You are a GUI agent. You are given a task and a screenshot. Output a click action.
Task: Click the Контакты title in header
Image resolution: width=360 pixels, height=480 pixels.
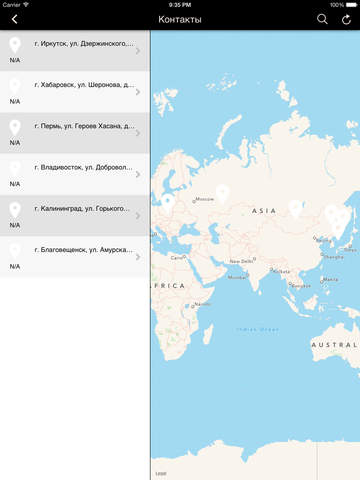tap(180, 19)
